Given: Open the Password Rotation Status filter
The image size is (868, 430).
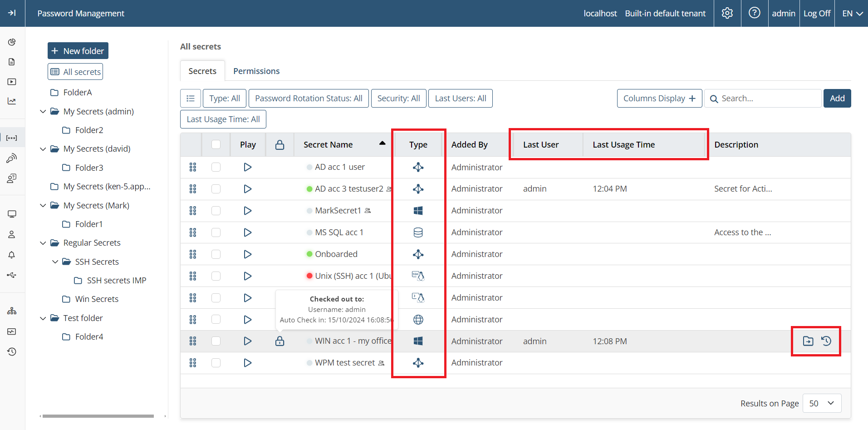Looking at the screenshot, I should click(x=309, y=99).
